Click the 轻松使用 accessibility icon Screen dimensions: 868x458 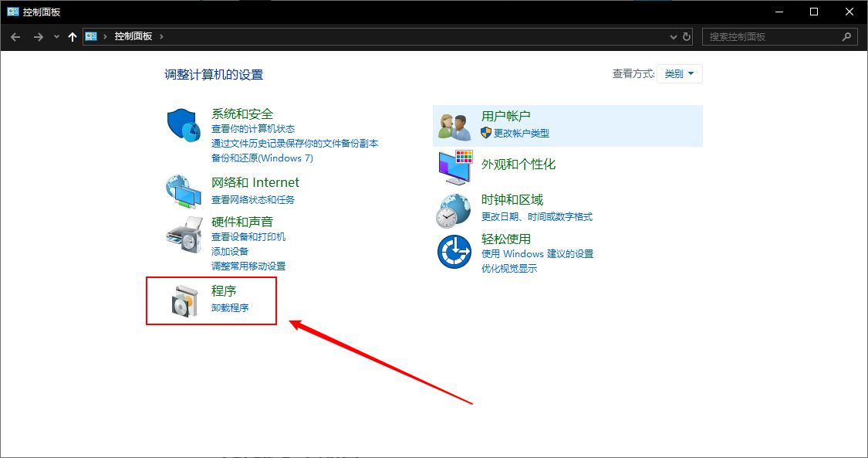tap(454, 251)
